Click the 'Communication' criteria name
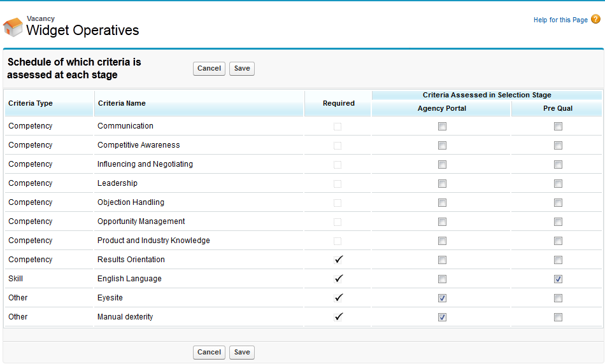Image resolution: width=605 pixels, height=364 pixels. click(125, 126)
